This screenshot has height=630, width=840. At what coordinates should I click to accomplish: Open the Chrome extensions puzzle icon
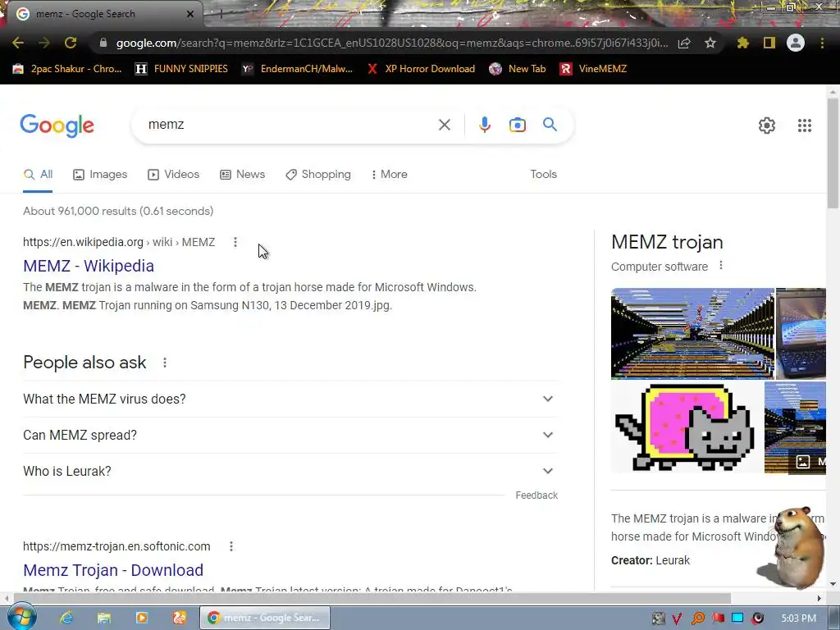click(742, 43)
